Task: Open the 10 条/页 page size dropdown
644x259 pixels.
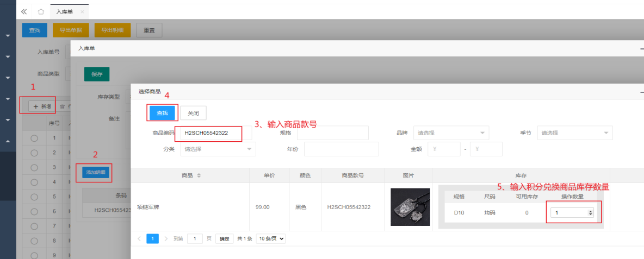Action: coord(270,238)
